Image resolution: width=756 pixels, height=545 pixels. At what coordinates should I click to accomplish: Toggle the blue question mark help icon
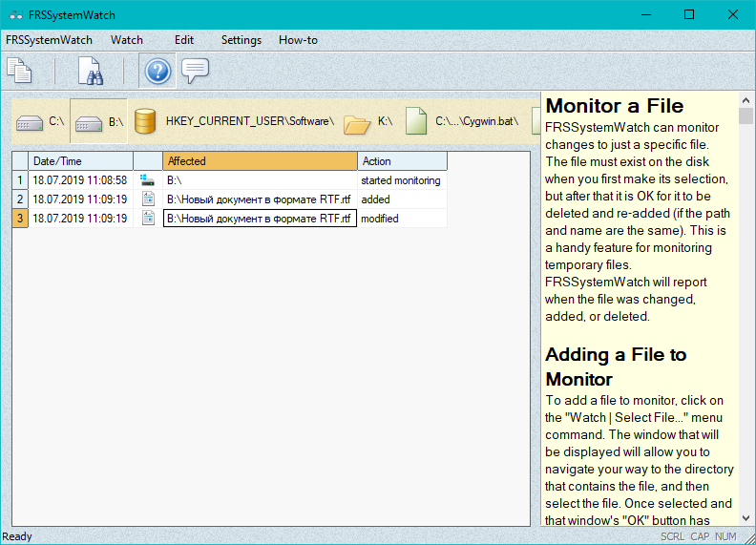point(157,71)
